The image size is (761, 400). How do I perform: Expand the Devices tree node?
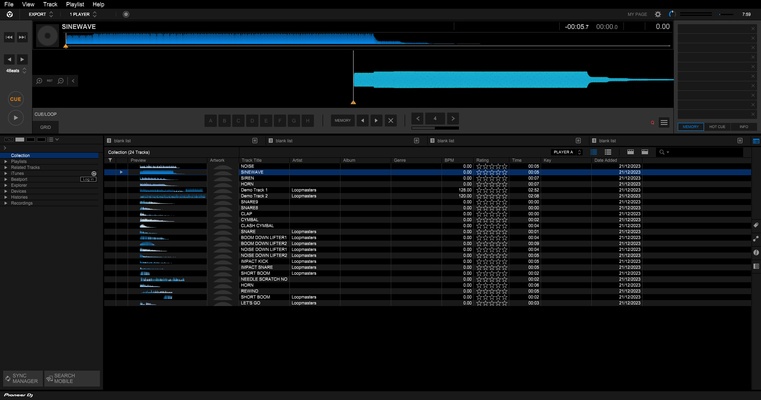coord(6,191)
